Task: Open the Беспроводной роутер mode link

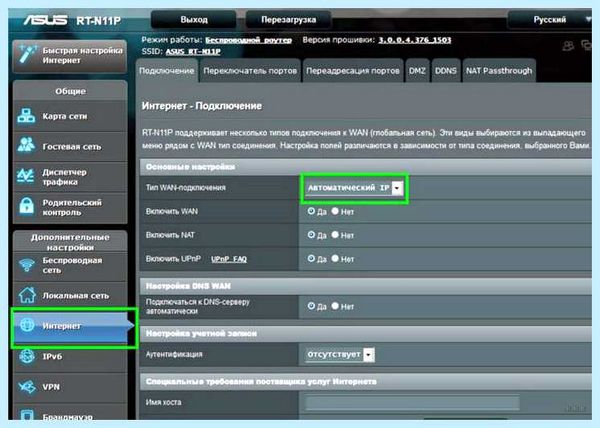Action: (x=249, y=40)
